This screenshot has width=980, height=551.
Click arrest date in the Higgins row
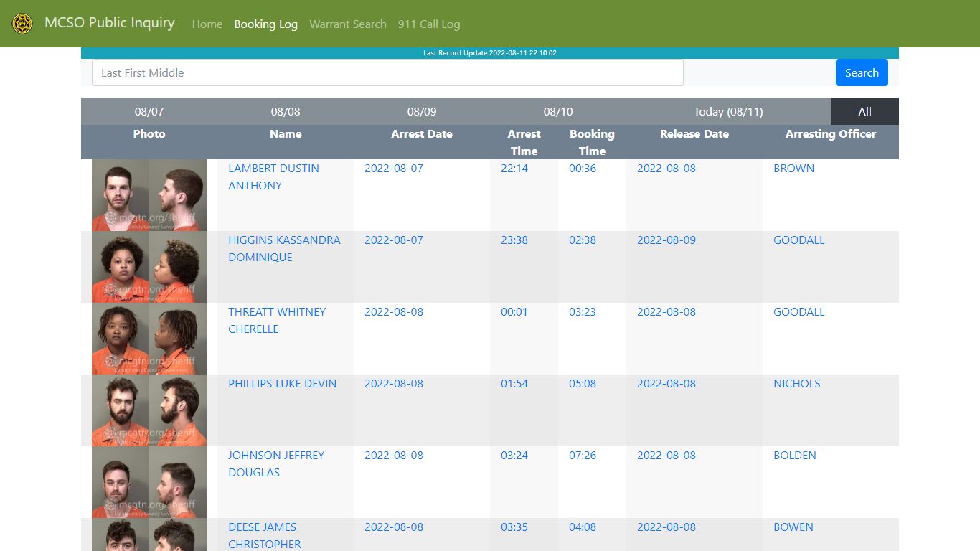pos(394,240)
